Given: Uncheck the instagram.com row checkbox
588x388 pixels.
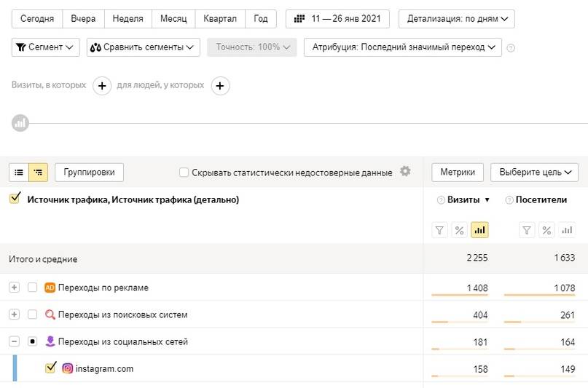Looking at the screenshot, I should pos(50,368).
